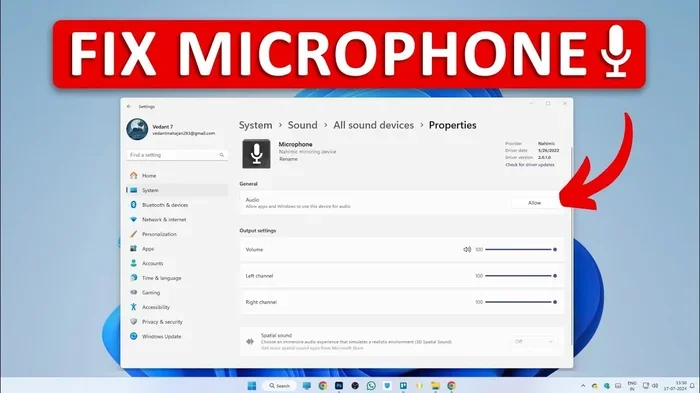Open the Windows Start button
The height and width of the screenshot is (393, 700).
coord(252,385)
